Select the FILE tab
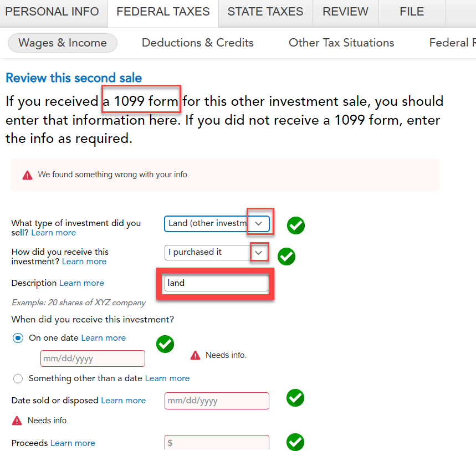 click(412, 12)
